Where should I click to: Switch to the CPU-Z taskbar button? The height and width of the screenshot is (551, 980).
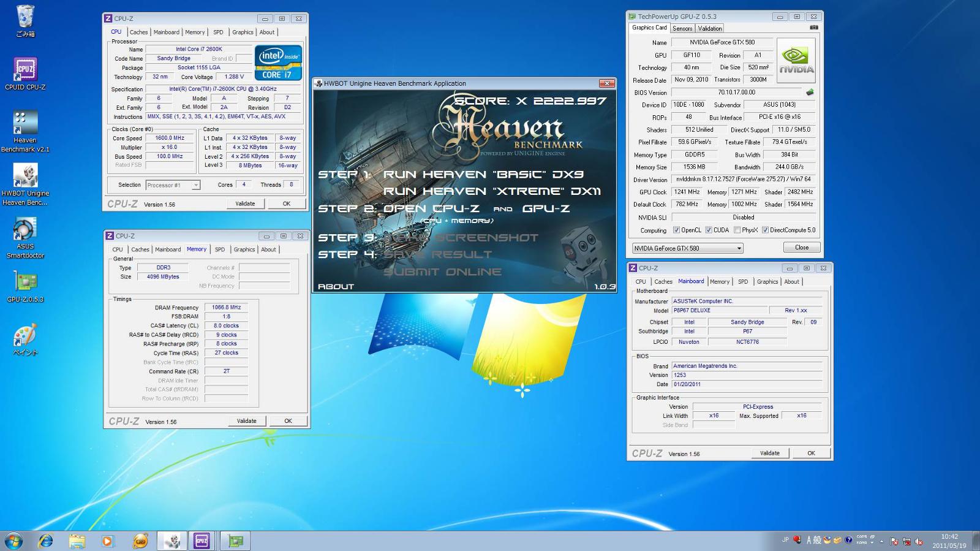pos(202,541)
